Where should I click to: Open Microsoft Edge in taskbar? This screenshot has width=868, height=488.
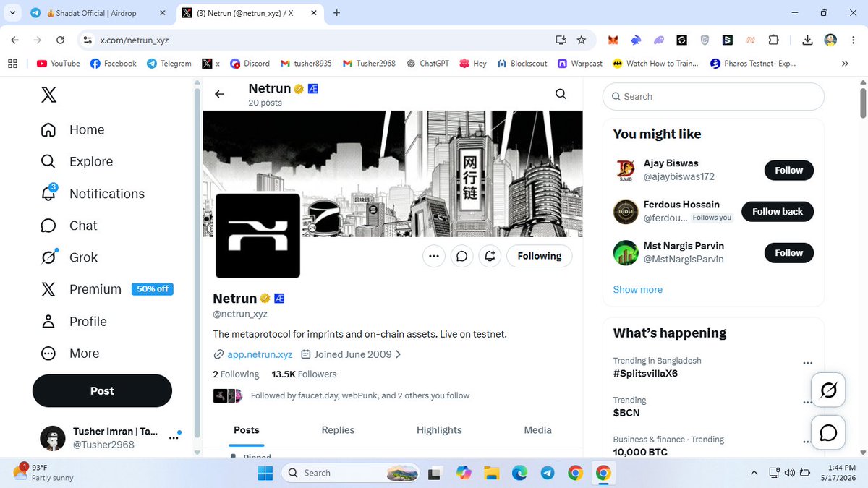click(519, 473)
